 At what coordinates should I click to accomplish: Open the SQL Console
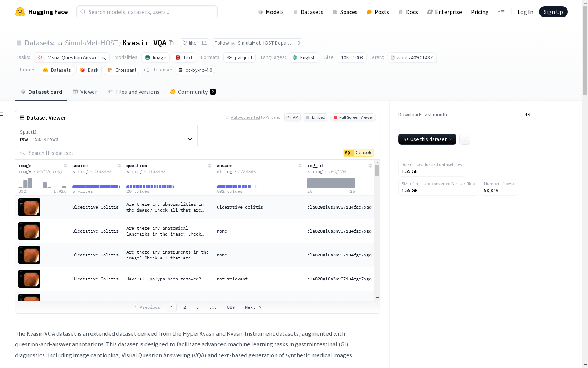pyautogui.click(x=358, y=153)
